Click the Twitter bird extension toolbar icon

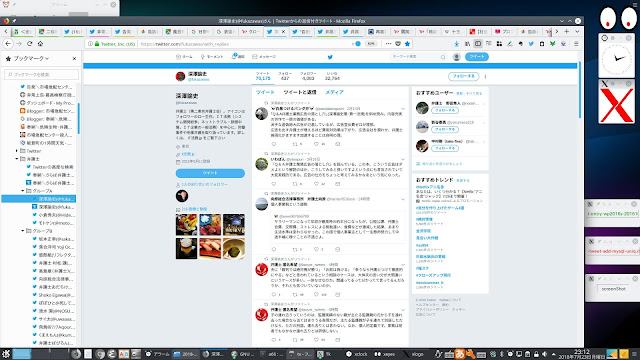(x=531, y=44)
